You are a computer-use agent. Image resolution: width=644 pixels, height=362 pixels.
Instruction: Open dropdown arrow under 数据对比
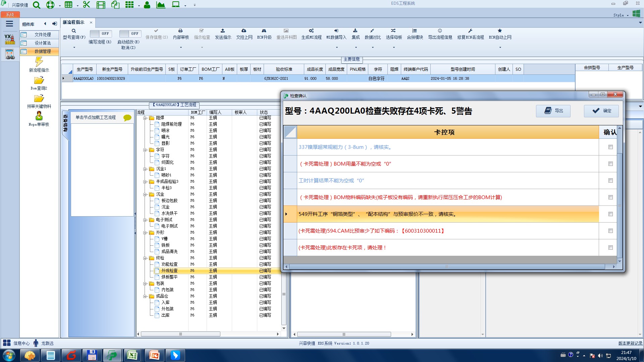373,48
